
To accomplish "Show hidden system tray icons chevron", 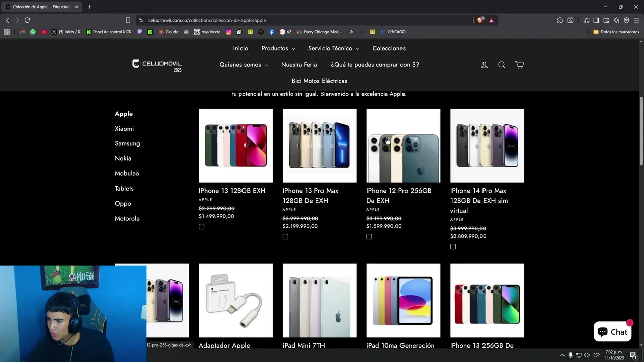I will 562,355.
